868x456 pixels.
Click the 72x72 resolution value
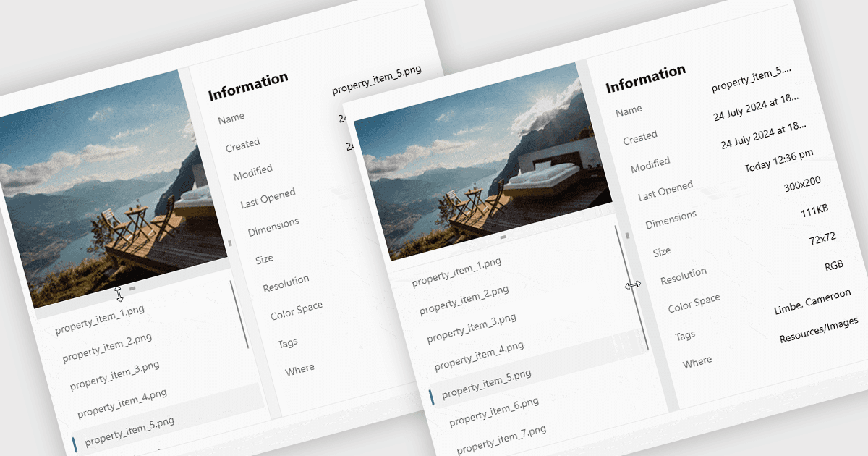coord(822,237)
